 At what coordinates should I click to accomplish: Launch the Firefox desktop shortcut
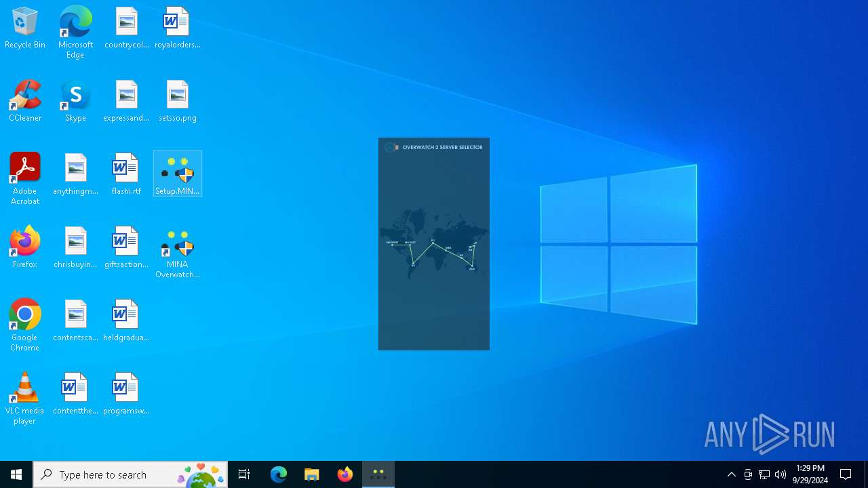25,248
